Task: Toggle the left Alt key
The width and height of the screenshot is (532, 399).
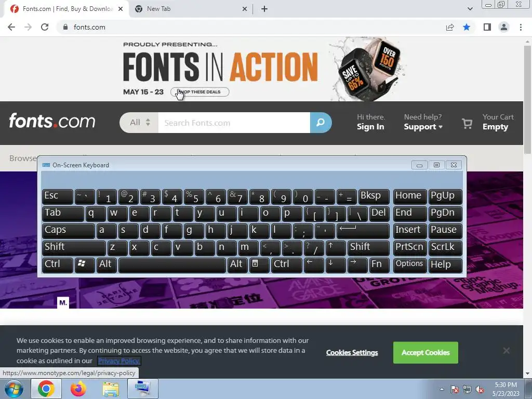Action: click(107, 265)
